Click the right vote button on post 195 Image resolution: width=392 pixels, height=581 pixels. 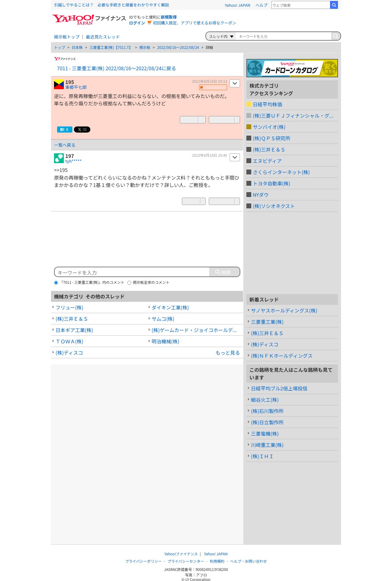(224, 120)
